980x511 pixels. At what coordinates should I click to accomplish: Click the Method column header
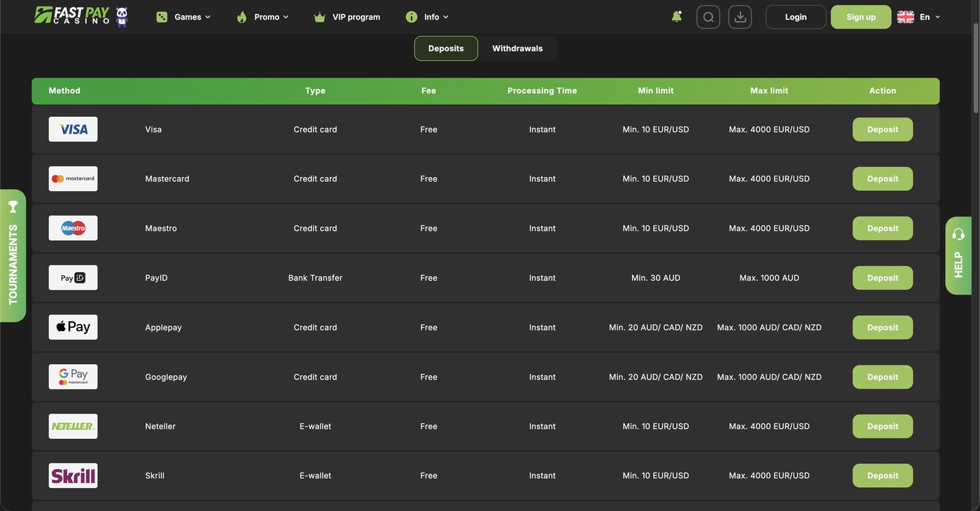click(64, 91)
